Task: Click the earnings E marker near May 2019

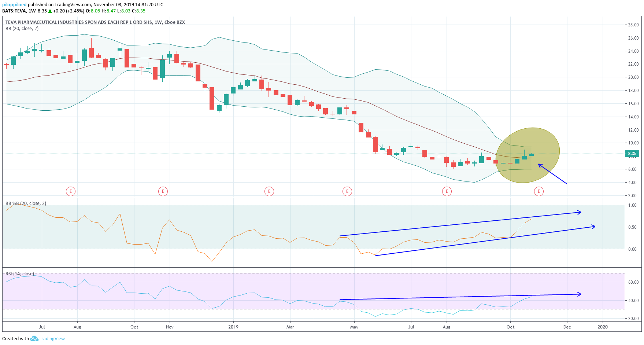Action: 347,191
